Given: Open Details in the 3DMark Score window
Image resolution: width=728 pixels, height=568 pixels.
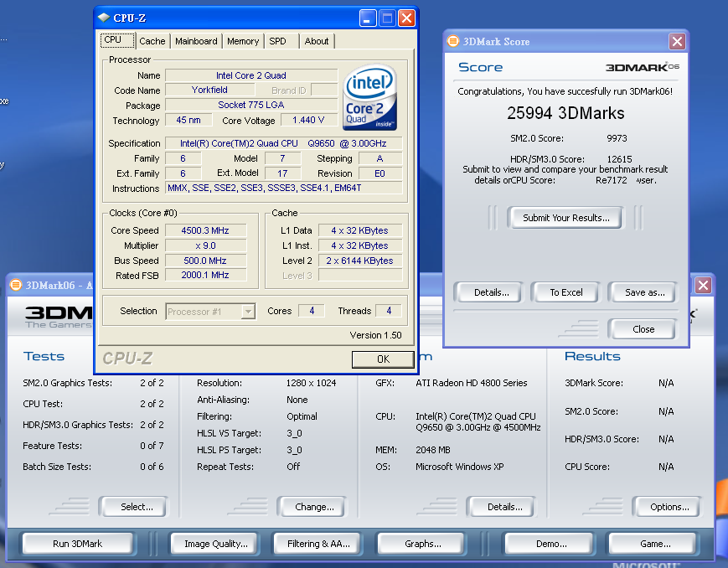Looking at the screenshot, I should tap(491, 292).
